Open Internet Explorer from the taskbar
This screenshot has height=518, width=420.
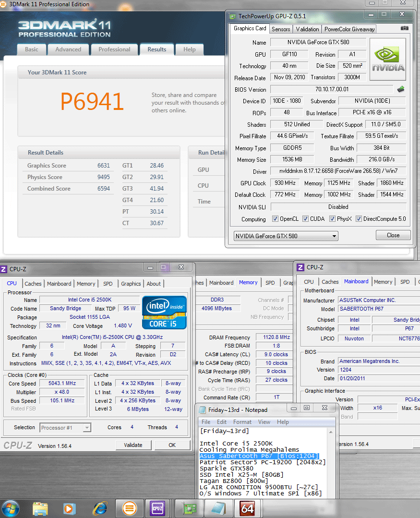point(100,509)
